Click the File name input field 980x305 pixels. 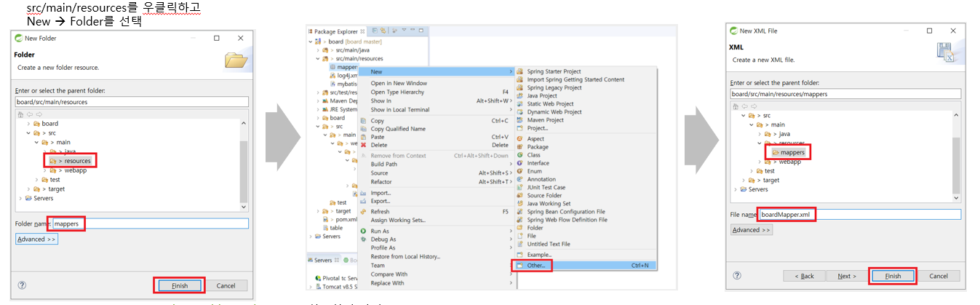point(860,215)
